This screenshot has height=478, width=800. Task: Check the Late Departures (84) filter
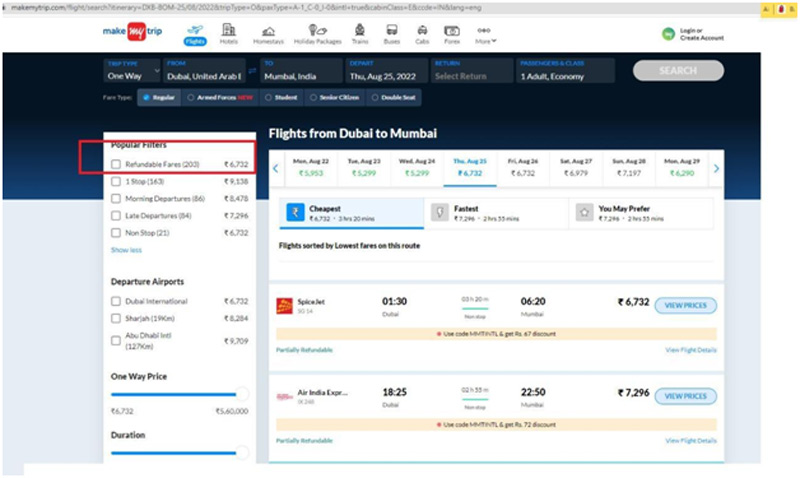coord(116,216)
